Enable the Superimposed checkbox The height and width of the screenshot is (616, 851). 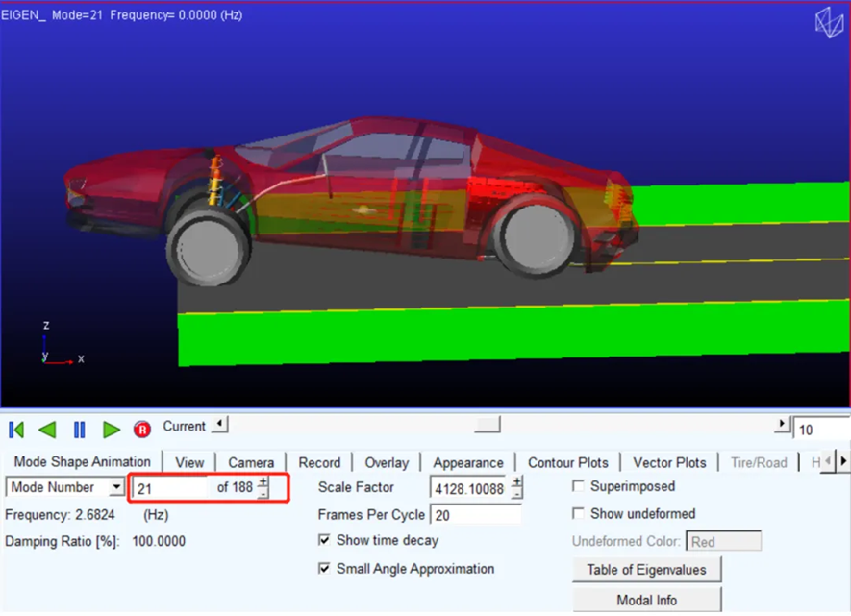coord(579,486)
